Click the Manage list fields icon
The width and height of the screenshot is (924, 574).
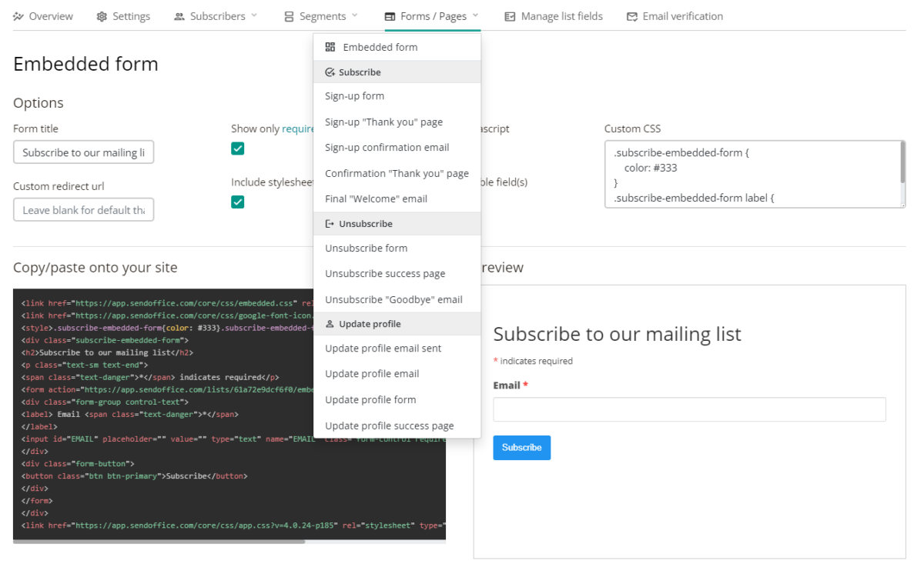click(510, 16)
